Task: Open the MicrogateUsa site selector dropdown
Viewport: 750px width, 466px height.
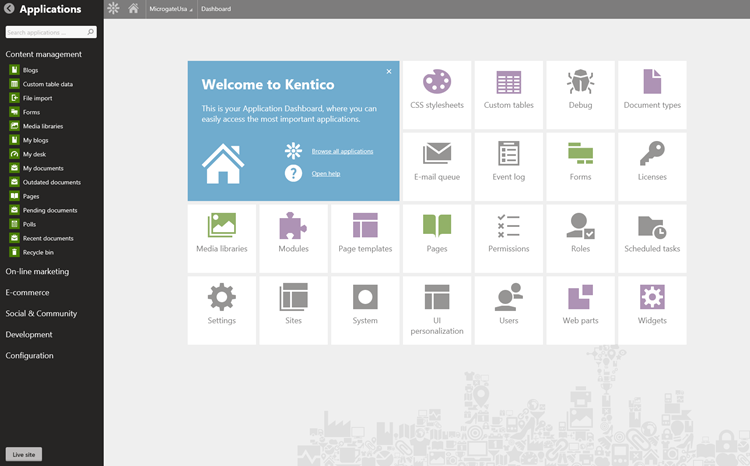Action: tap(171, 9)
